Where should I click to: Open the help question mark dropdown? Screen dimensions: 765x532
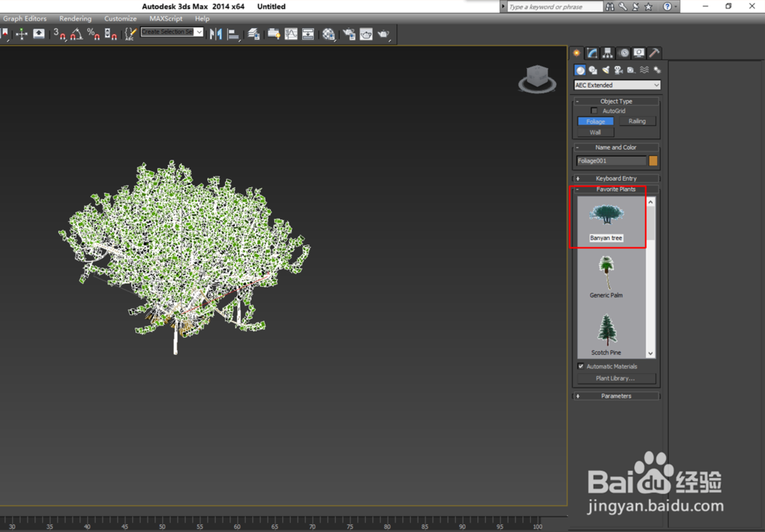coord(670,7)
